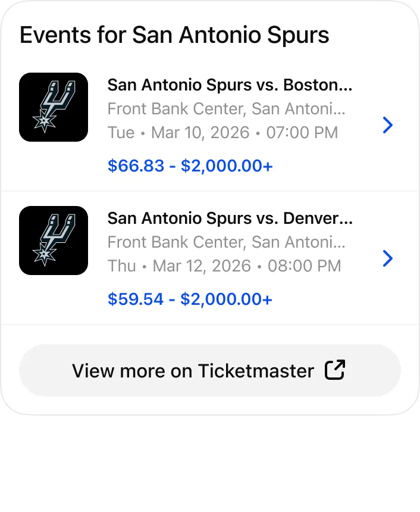Screen dimensions: 420x512
Task: Select the Spurs team emblem in the first row
Action: (x=53, y=107)
